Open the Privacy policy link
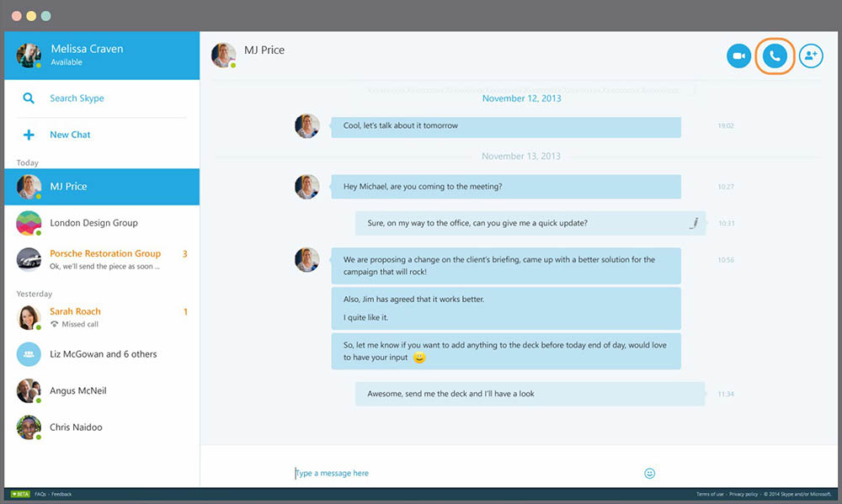Viewport: 842px width, 504px height. click(x=743, y=494)
